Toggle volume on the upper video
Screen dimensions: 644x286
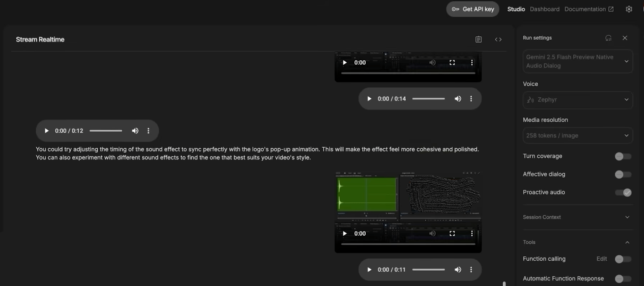point(432,63)
